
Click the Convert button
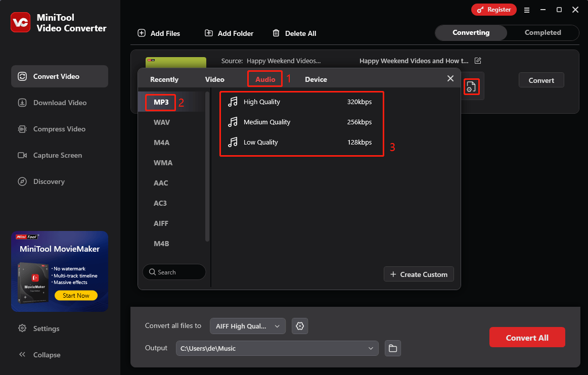point(541,80)
